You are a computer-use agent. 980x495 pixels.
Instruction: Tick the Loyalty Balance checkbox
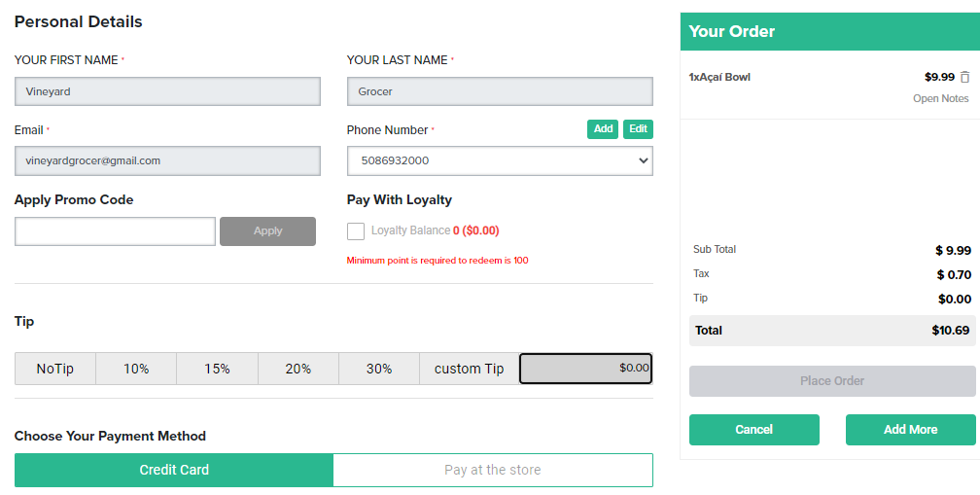[x=356, y=231]
